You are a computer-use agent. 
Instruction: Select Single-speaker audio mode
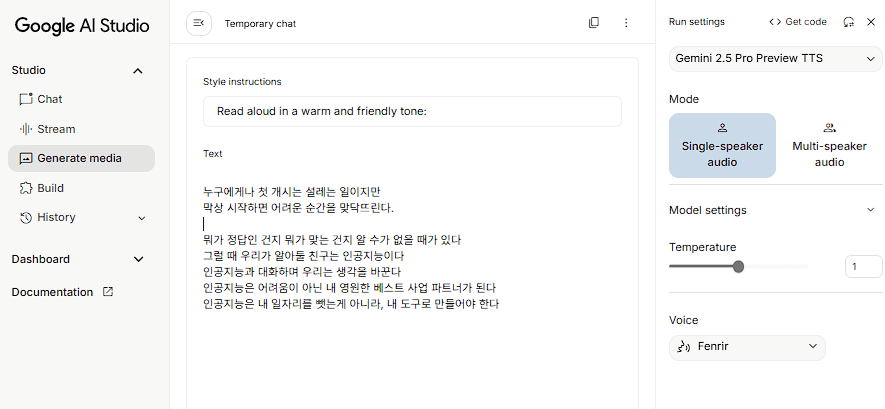722,145
